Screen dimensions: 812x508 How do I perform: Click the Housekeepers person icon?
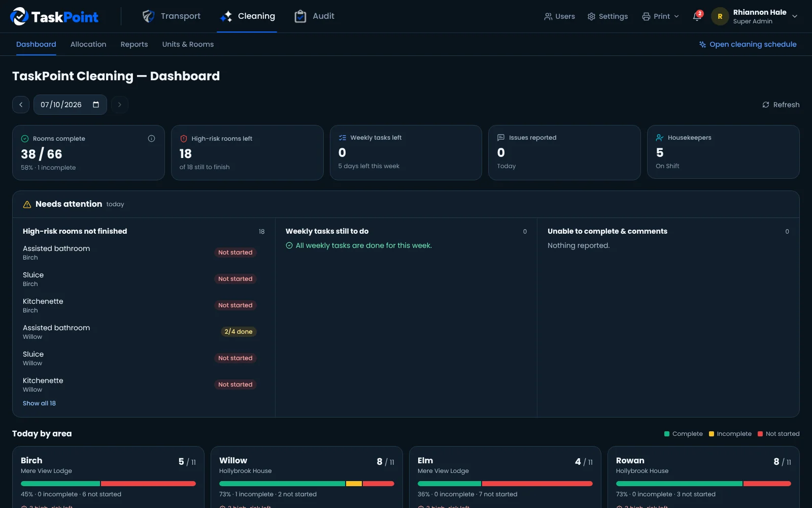click(x=660, y=138)
